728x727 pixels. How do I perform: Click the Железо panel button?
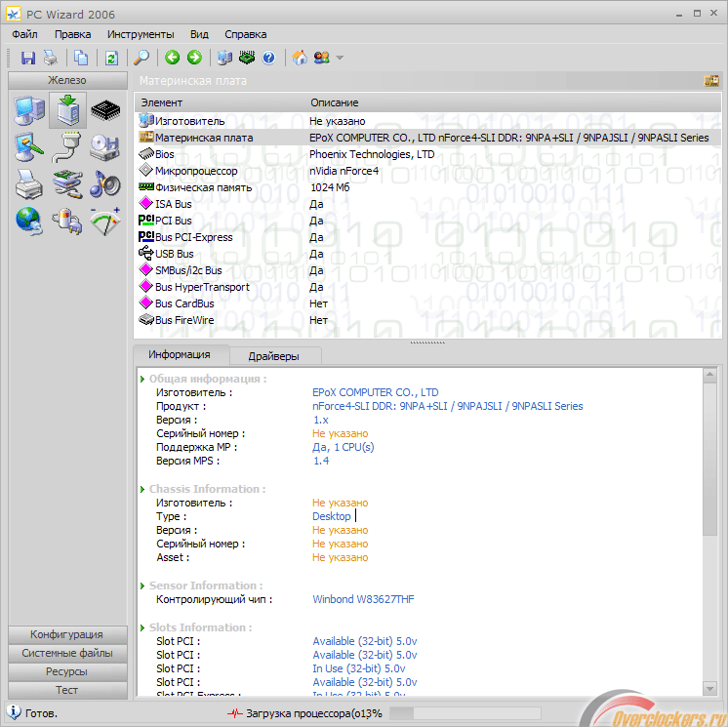coord(67,80)
